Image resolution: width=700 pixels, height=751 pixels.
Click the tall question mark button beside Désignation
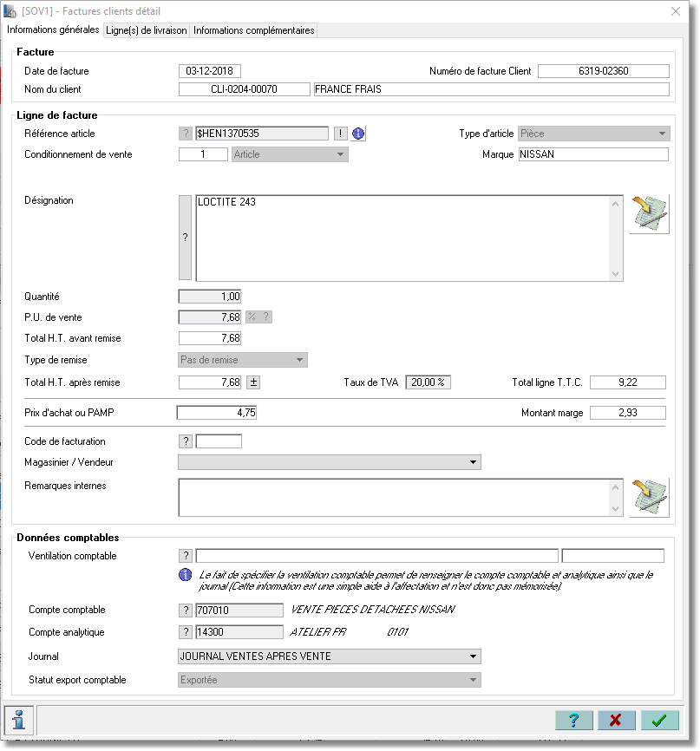pyautogui.click(x=185, y=237)
